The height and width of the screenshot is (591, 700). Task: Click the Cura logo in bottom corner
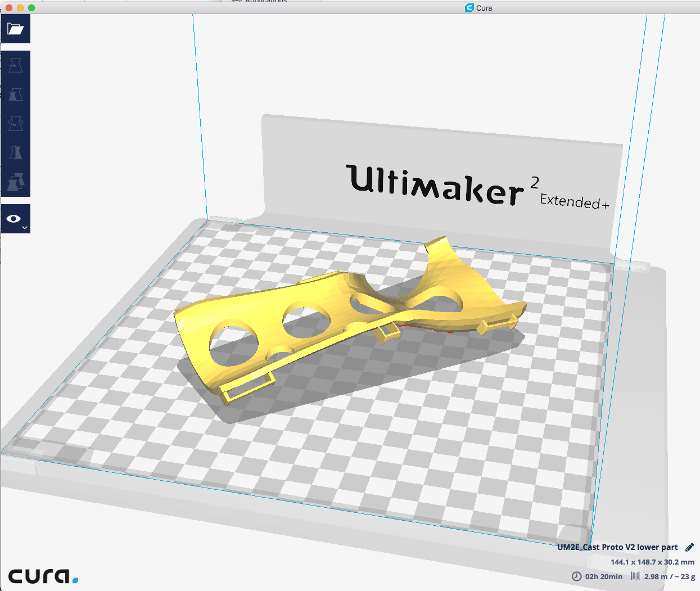pos(43,576)
